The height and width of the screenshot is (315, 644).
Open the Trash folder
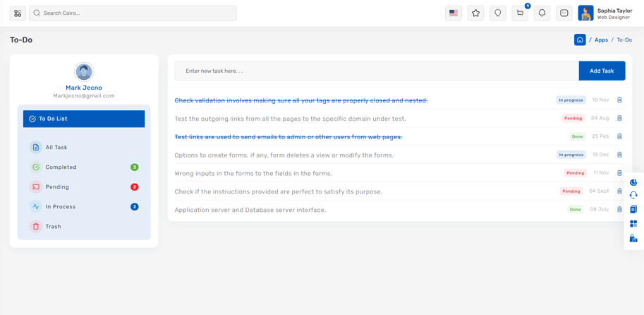(x=53, y=227)
